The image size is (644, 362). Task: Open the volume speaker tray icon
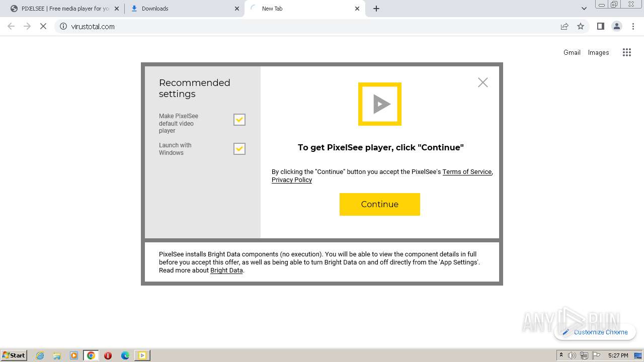pos(572,355)
